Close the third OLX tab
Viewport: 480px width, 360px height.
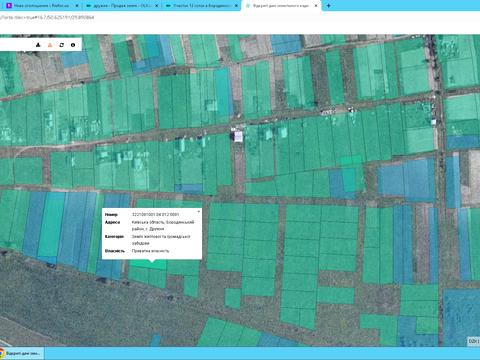coord(236,6)
